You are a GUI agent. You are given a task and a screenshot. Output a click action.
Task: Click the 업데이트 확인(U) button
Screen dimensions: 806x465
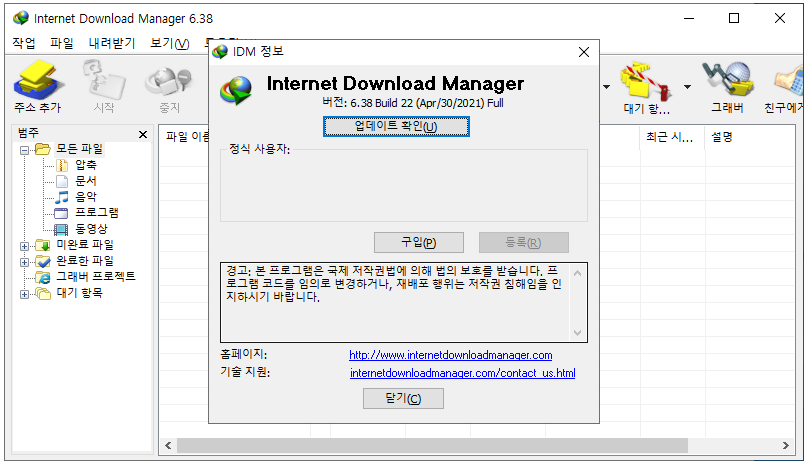(x=396, y=126)
